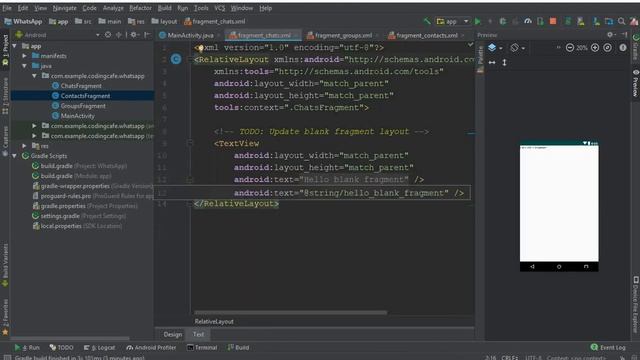Viewport: 640px width, 360px height.
Task: Zoom in the layout preview
Action: pos(595,48)
